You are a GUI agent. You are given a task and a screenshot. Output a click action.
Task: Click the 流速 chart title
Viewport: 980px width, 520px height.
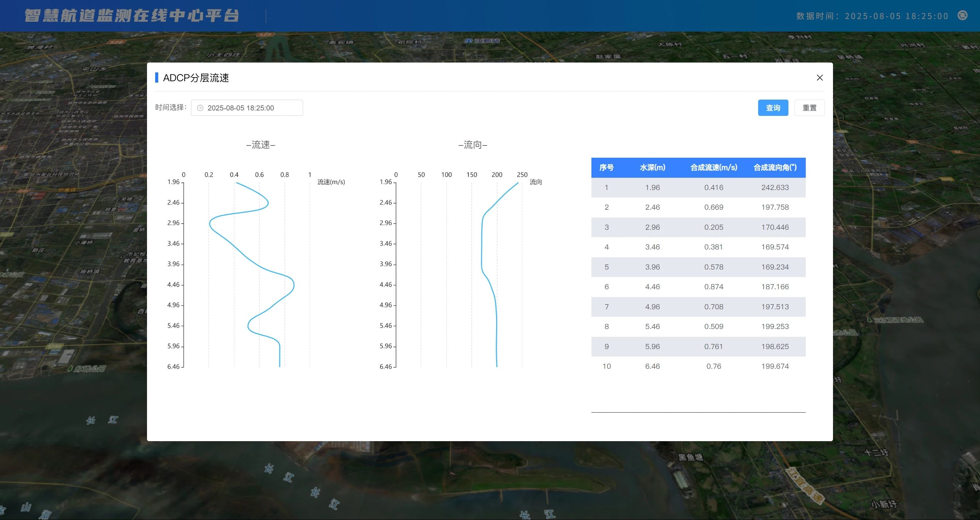261,145
